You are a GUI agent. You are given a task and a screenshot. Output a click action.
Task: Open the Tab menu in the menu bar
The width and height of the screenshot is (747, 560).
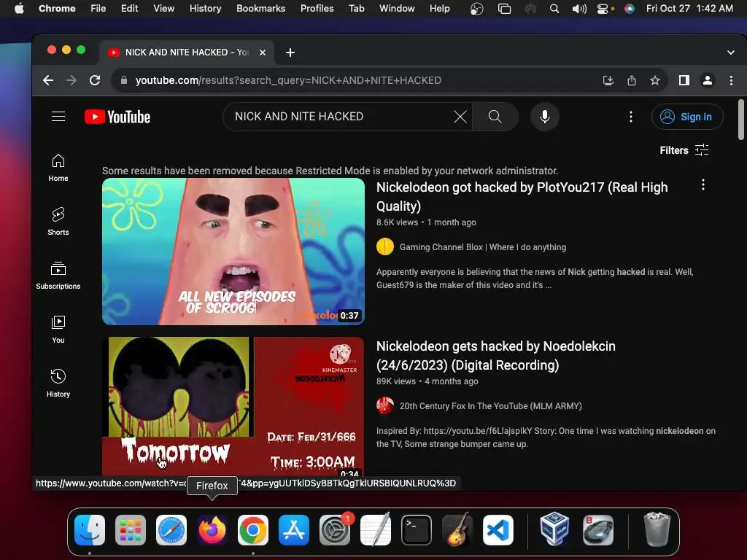click(x=356, y=8)
